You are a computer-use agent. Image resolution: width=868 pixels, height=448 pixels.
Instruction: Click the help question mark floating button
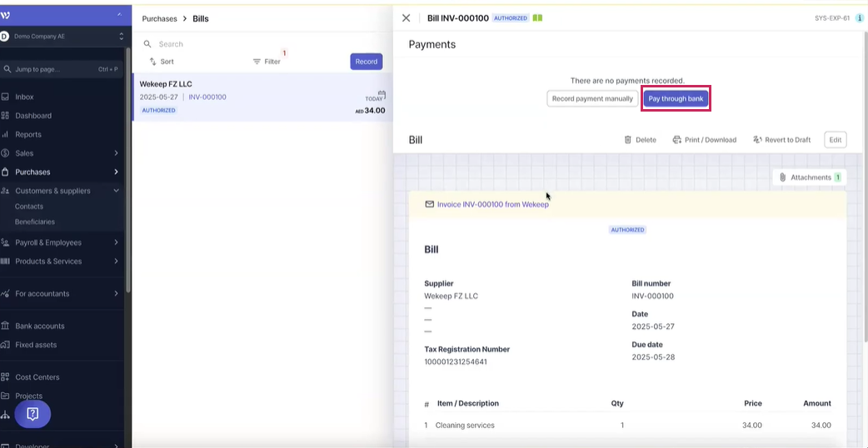(x=32, y=414)
